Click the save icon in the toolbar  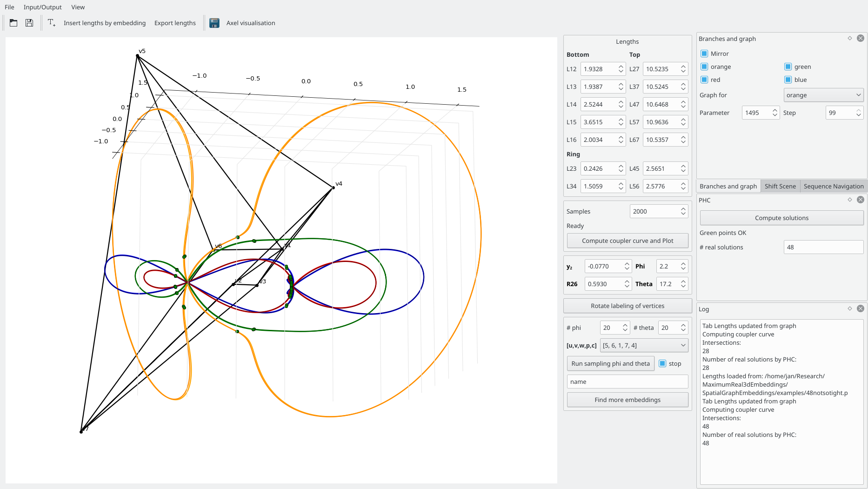click(x=29, y=22)
